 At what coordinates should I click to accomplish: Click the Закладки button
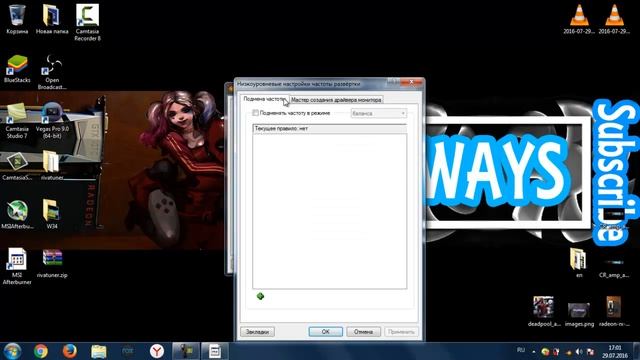tap(257, 332)
